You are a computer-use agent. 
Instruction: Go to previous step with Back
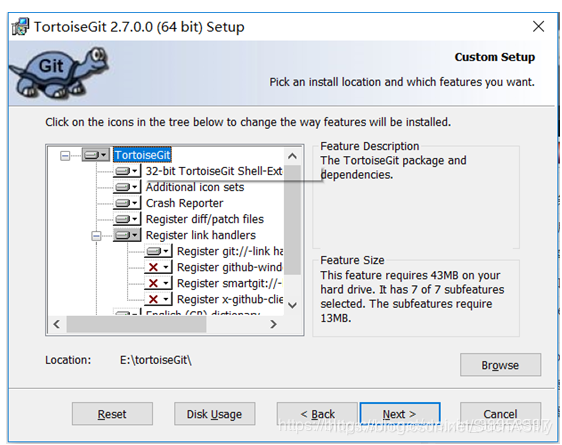click(x=317, y=414)
